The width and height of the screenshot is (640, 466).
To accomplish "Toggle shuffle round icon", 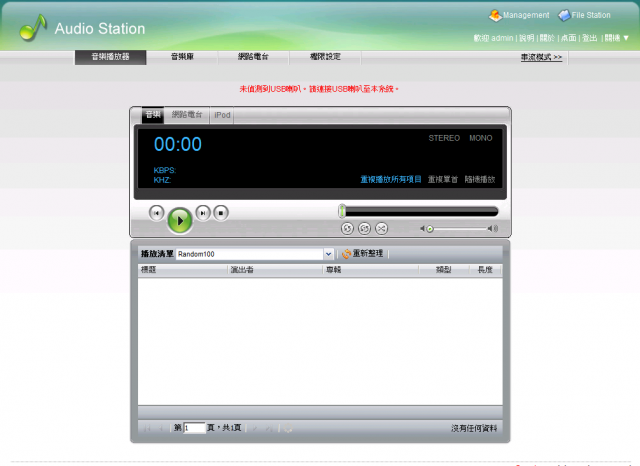I will click(x=381, y=229).
